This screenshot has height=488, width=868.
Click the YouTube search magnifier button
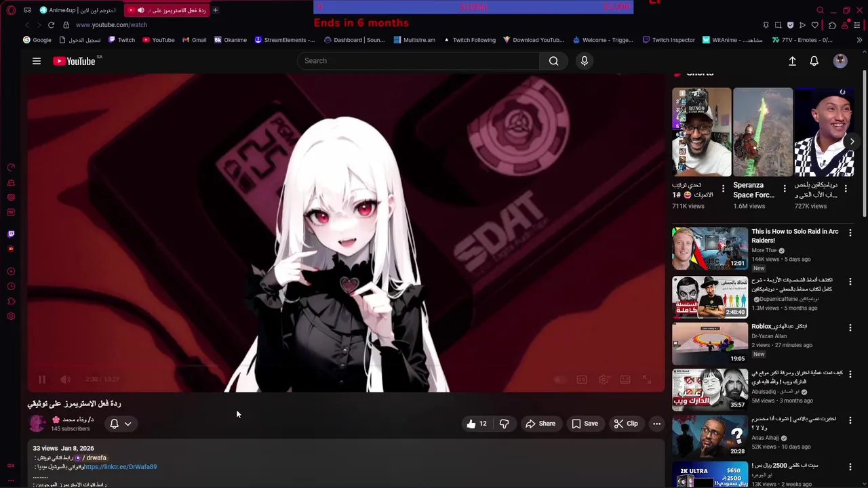click(554, 61)
